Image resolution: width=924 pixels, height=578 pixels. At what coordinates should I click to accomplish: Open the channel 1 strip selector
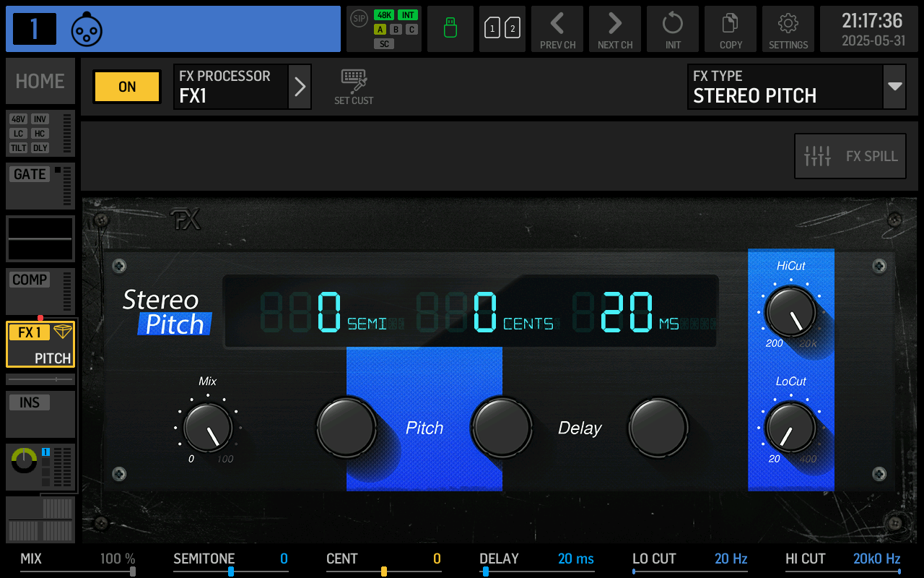click(173, 29)
